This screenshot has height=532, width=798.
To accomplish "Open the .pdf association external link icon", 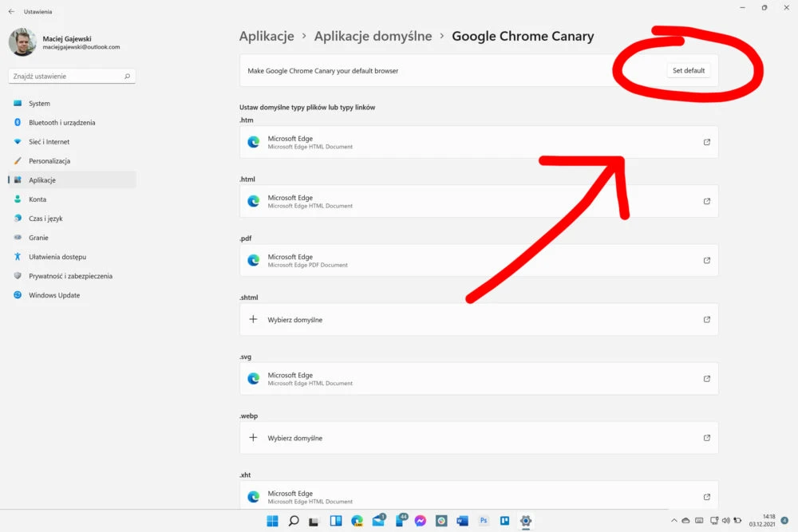I will click(706, 260).
